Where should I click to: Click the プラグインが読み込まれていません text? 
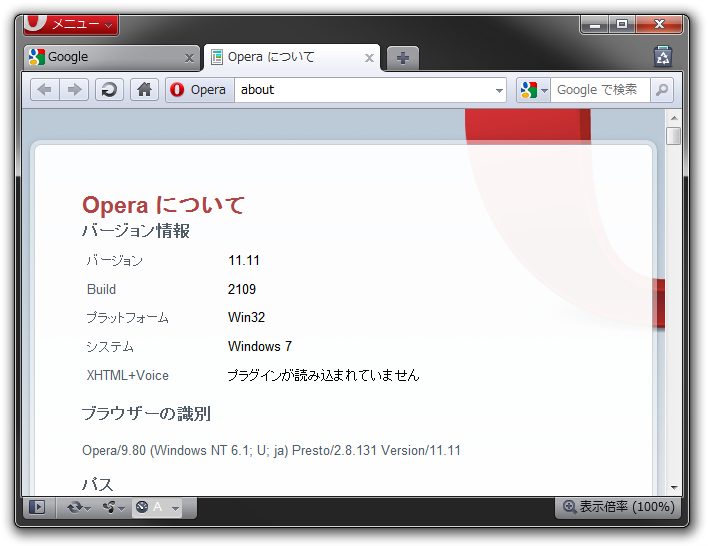323,375
